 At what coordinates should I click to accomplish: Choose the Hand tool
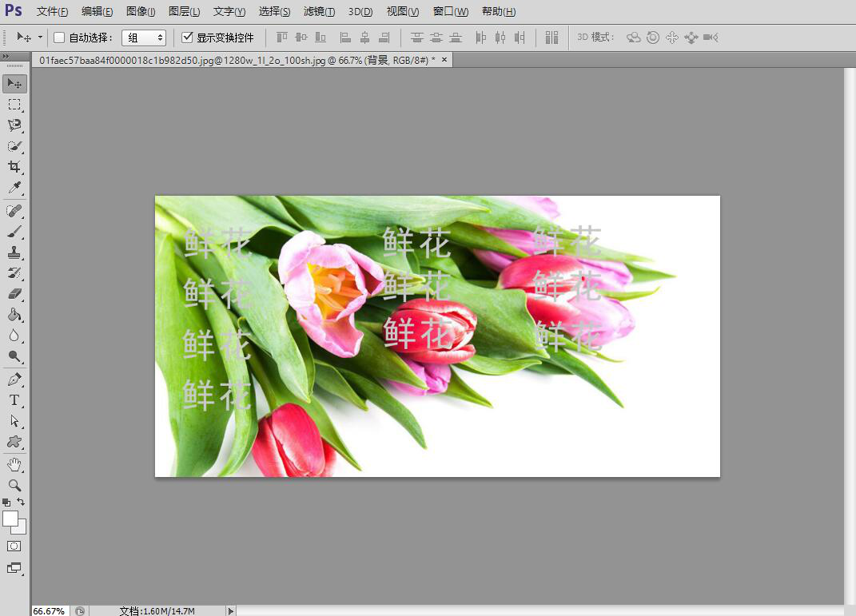14,464
